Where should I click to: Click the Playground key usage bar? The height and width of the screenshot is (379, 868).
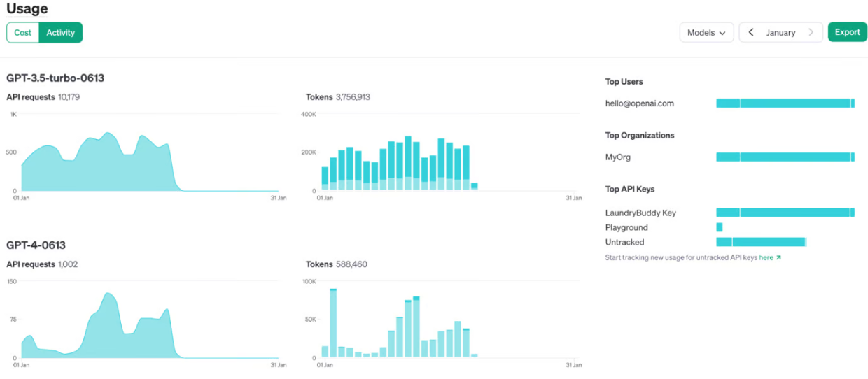(x=720, y=227)
